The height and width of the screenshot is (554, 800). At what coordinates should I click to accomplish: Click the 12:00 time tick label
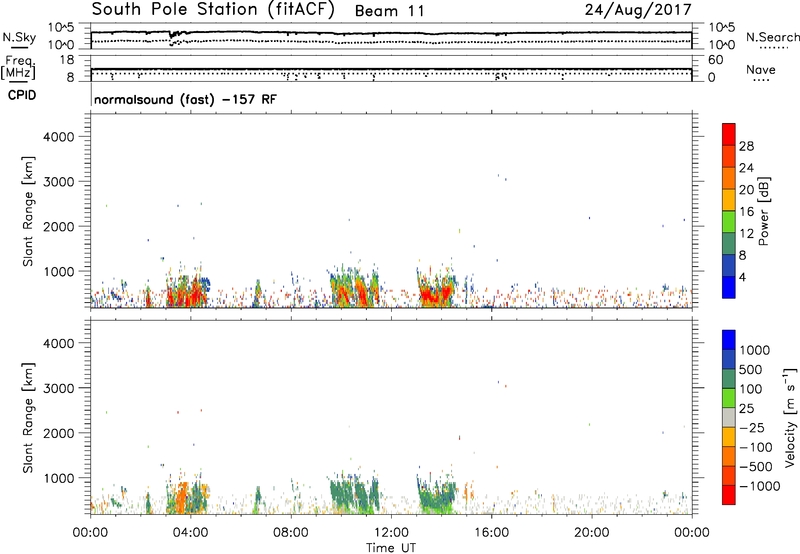[391, 533]
